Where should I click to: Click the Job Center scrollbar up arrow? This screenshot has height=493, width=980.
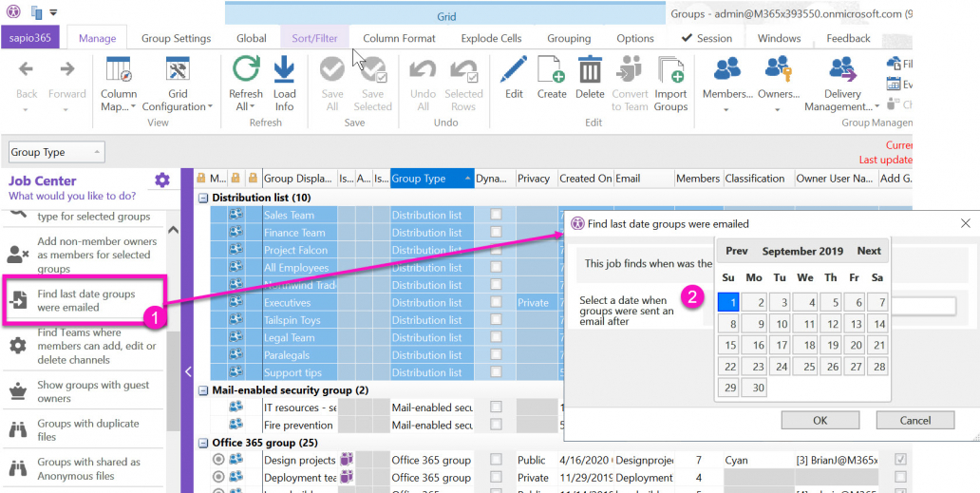click(x=174, y=230)
